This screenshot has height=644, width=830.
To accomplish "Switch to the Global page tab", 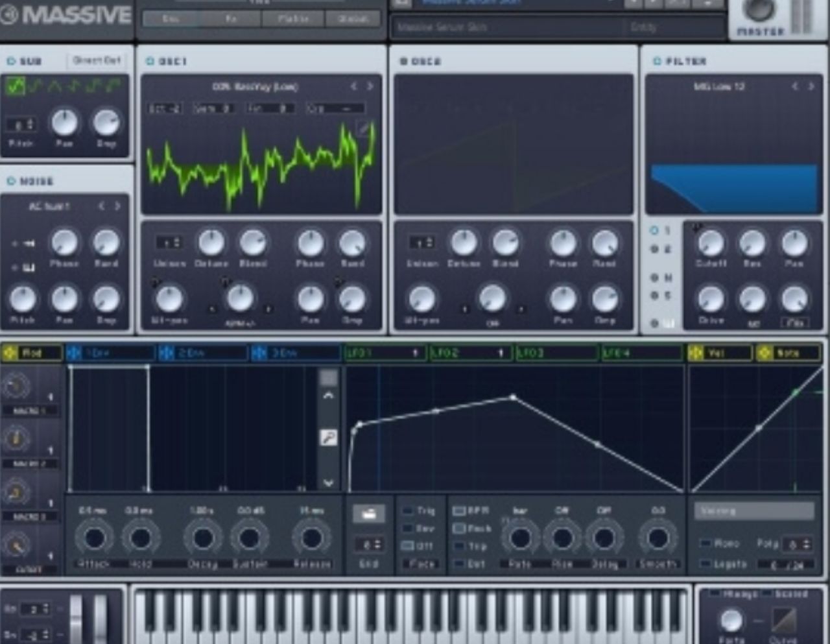I will (x=353, y=19).
